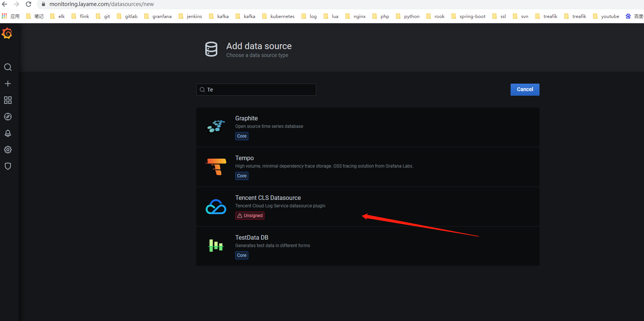Open the php bookmark folder
Screen dimensions: 644x321
pyautogui.click(x=381, y=16)
